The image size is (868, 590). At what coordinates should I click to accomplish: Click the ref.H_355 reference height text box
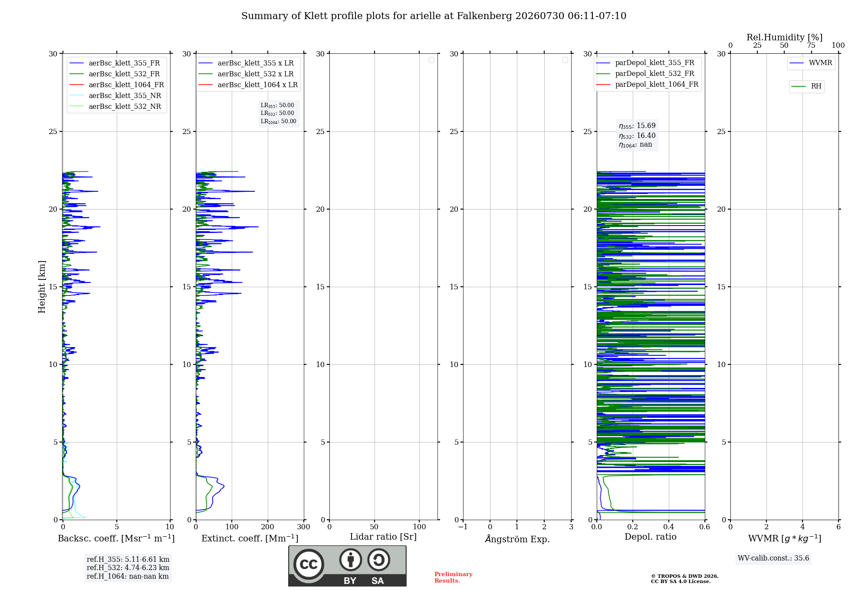tap(128, 567)
